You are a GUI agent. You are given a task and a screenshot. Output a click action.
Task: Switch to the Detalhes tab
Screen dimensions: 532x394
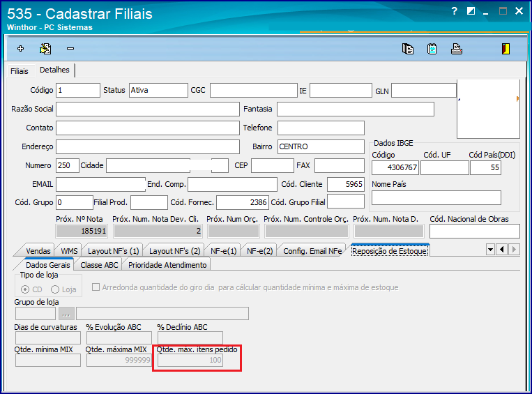click(x=54, y=70)
